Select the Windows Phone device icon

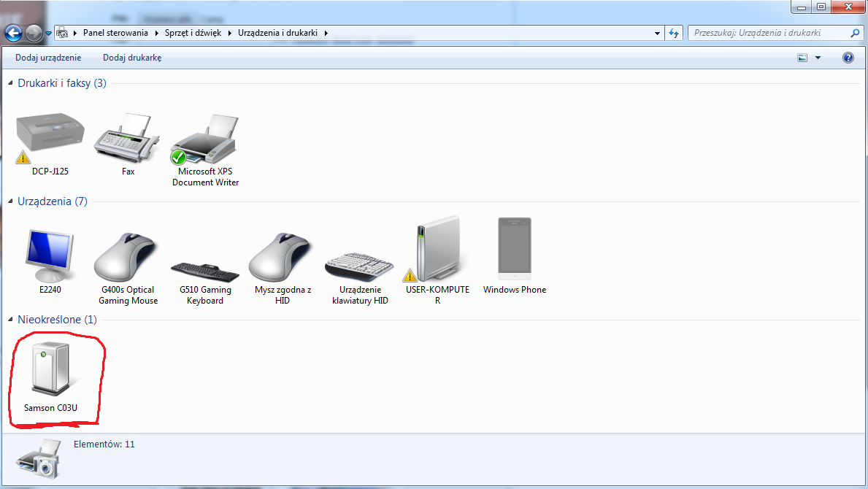click(x=514, y=249)
